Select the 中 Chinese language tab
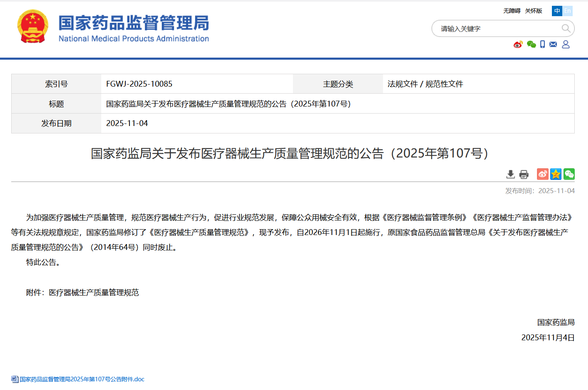The width and height of the screenshot is (588, 390). (x=556, y=10)
